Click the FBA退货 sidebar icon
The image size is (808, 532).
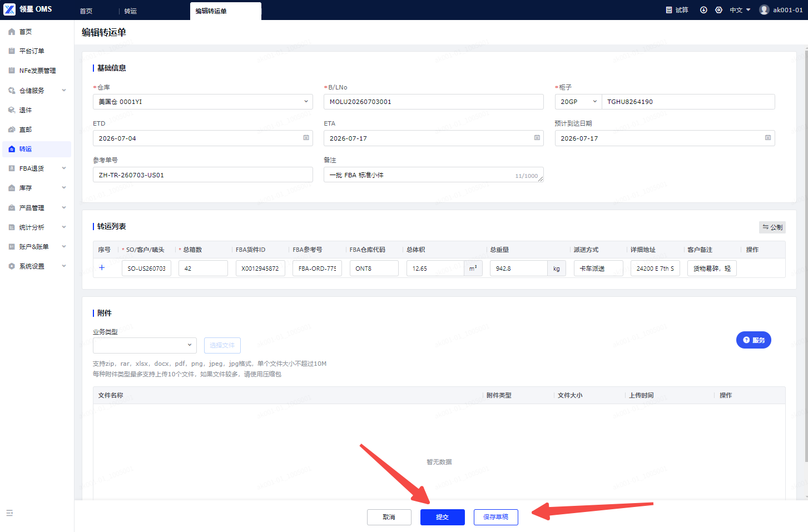pyautogui.click(x=12, y=168)
